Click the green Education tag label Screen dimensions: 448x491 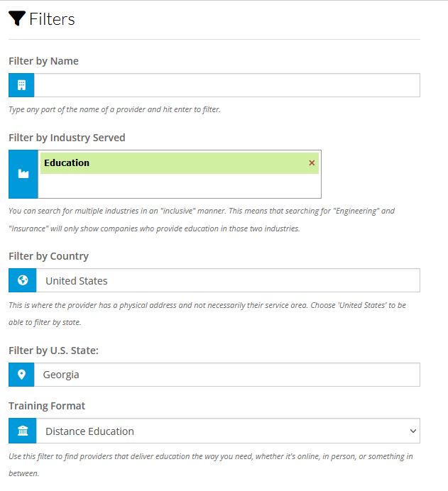67,162
